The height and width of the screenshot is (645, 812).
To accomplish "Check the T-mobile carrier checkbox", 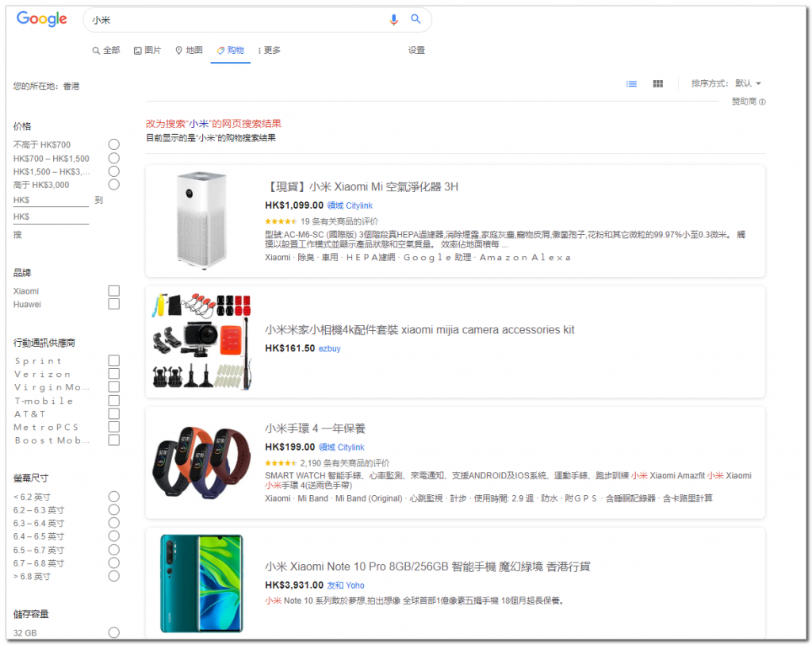I will point(114,401).
